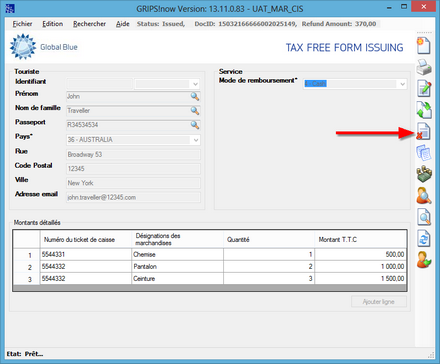This screenshot has width=440, height=364.
Task: Expand the Identifiant type dropdown
Action: (x=195, y=84)
